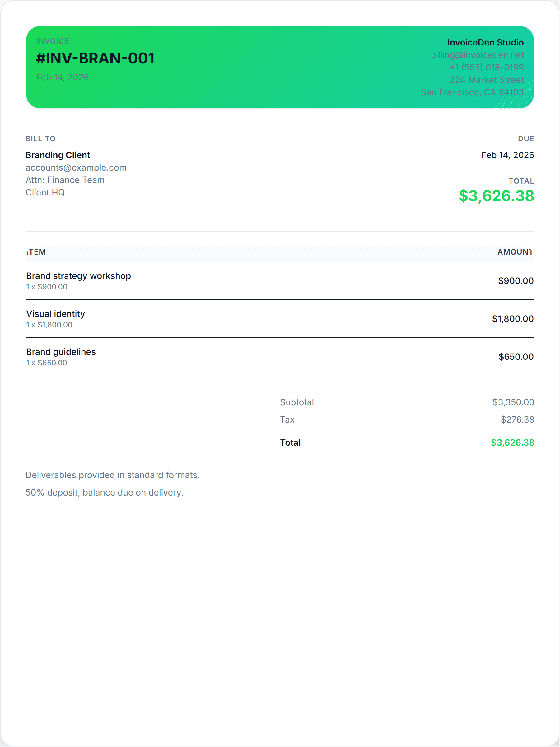This screenshot has width=560, height=747.
Task: Click the AMOUNT column header
Action: coord(514,252)
